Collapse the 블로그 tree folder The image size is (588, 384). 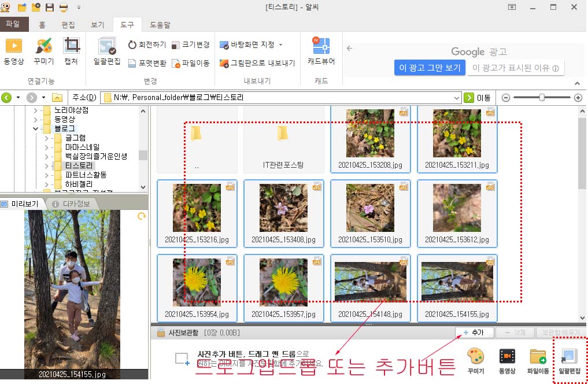pos(36,128)
